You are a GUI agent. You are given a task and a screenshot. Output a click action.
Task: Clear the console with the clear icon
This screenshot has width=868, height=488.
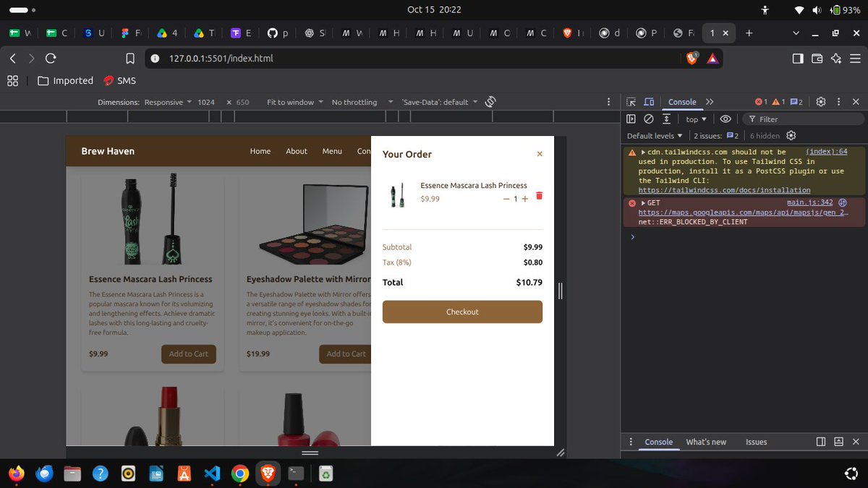(649, 119)
